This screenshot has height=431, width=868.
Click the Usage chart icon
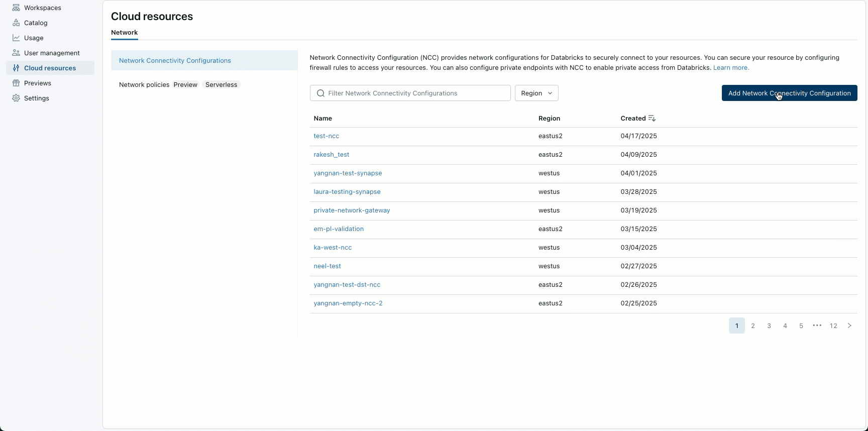tap(16, 38)
